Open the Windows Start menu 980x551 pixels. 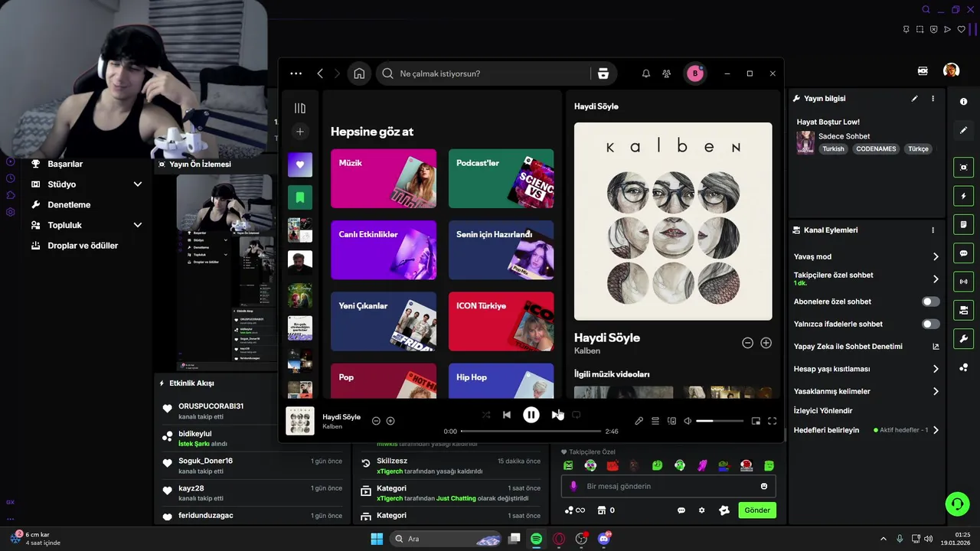click(377, 539)
